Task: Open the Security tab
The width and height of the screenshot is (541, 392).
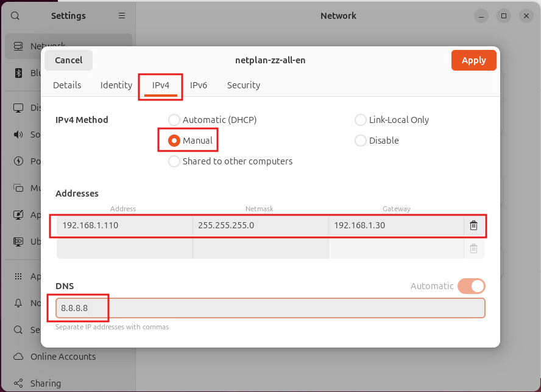Action: (244, 85)
